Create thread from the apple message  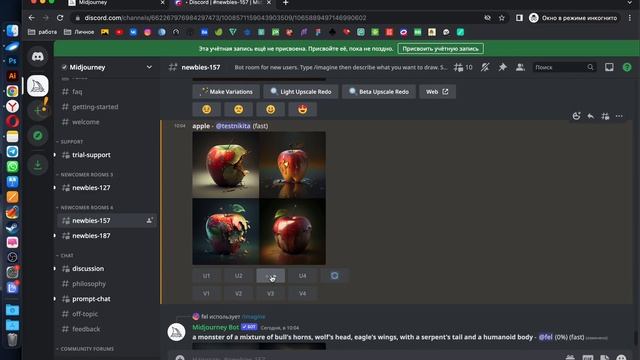coord(605,116)
